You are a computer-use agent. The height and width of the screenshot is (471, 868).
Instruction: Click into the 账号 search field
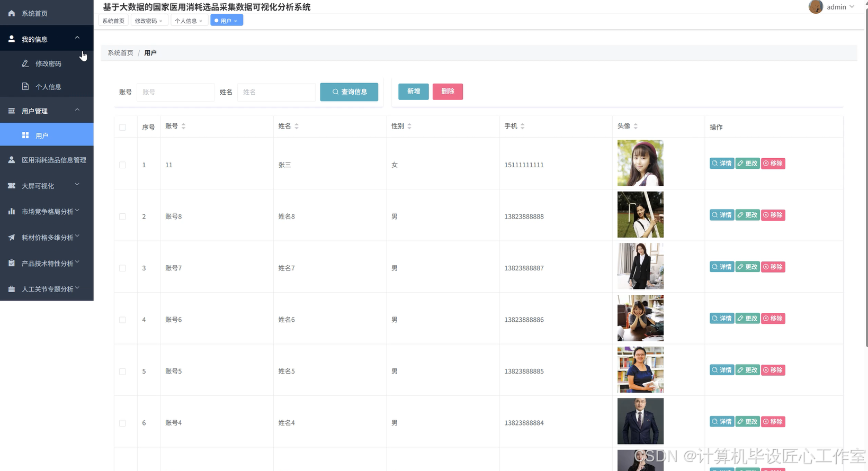point(175,92)
